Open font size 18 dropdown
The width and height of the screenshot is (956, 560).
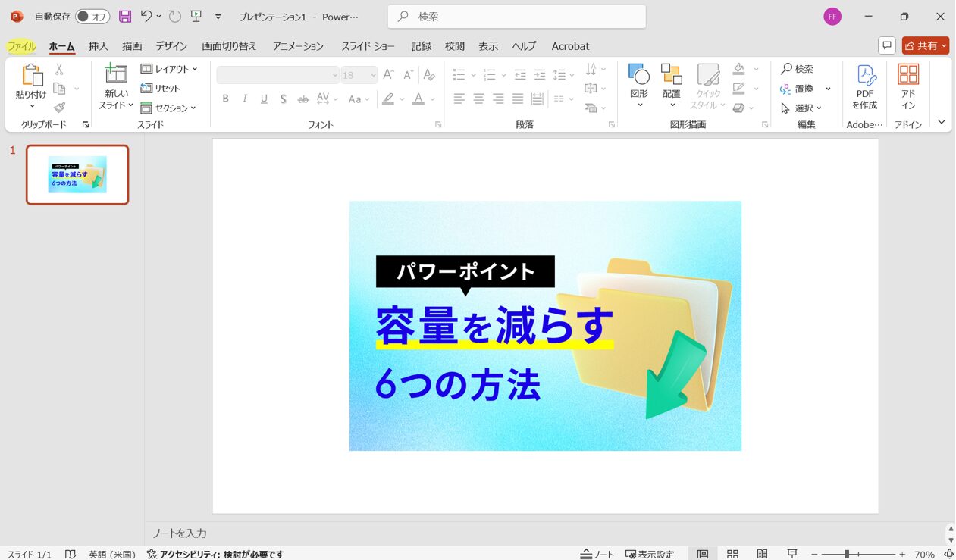[x=373, y=74]
